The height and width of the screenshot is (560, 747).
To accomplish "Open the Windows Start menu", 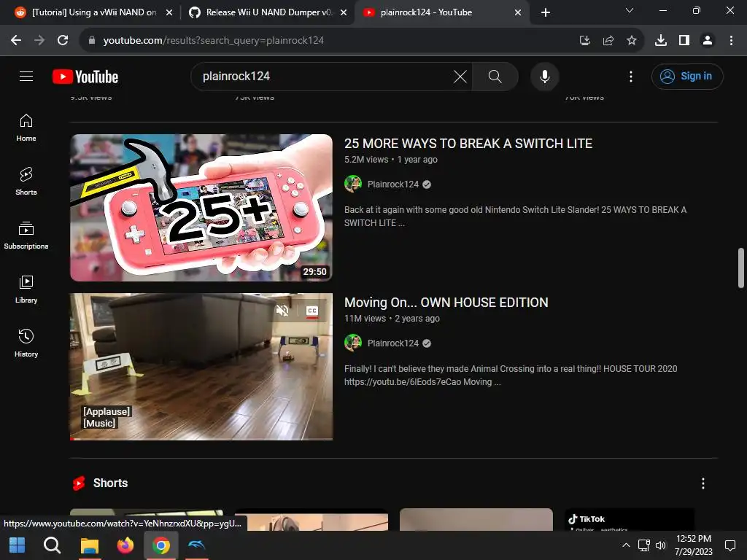I will pos(18,545).
